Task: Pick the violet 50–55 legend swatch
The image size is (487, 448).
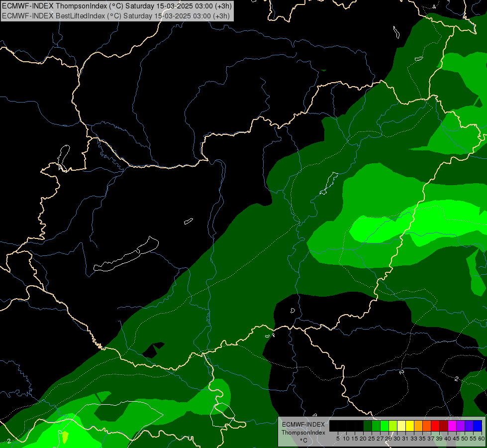Action: click(469, 426)
